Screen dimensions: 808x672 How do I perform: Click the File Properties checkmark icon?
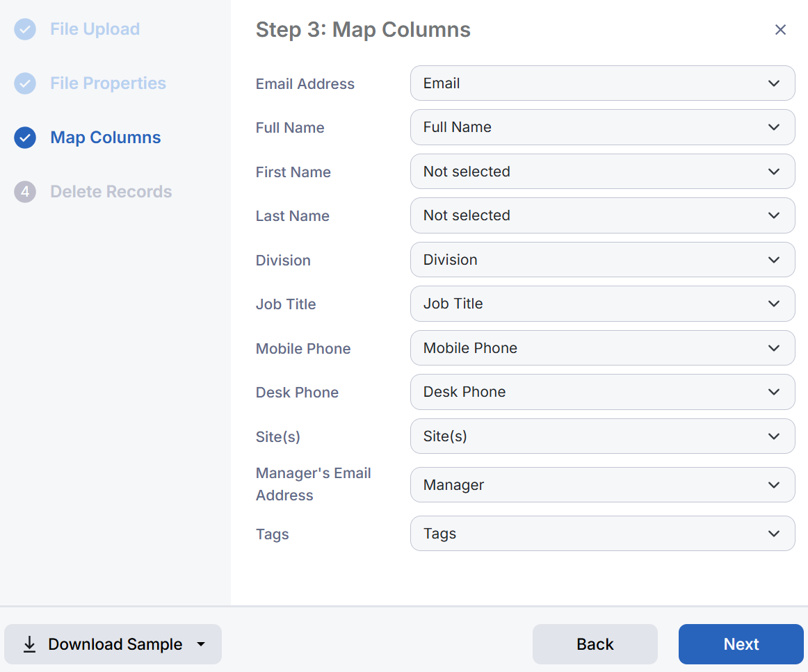pos(25,83)
